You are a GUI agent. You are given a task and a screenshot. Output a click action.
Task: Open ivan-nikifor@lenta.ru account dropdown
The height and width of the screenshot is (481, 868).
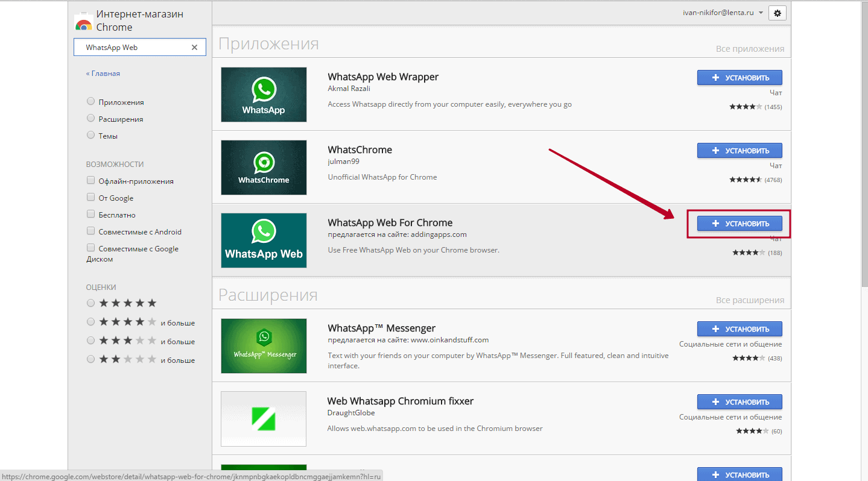click(x=722, y=13)
